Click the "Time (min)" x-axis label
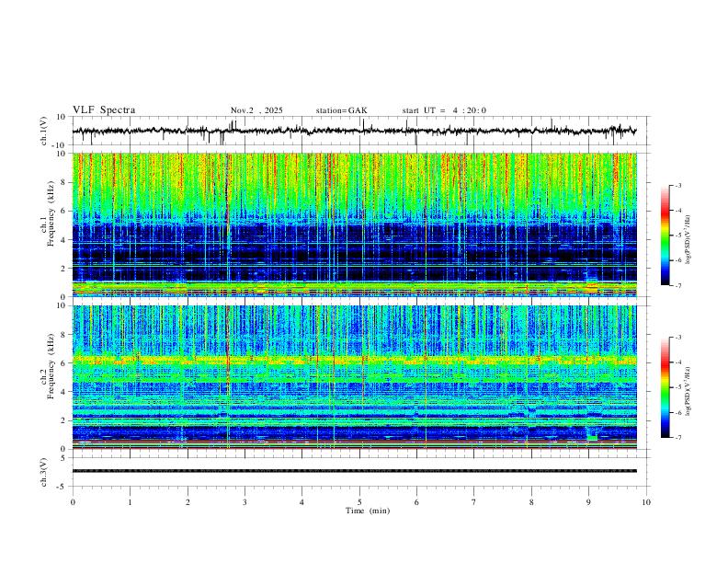Viewport: 728px width, 563px height. click(368, 511)
